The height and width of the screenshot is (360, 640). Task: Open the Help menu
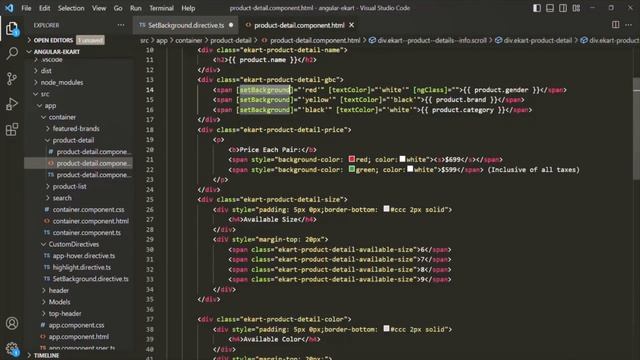point(188,8)
